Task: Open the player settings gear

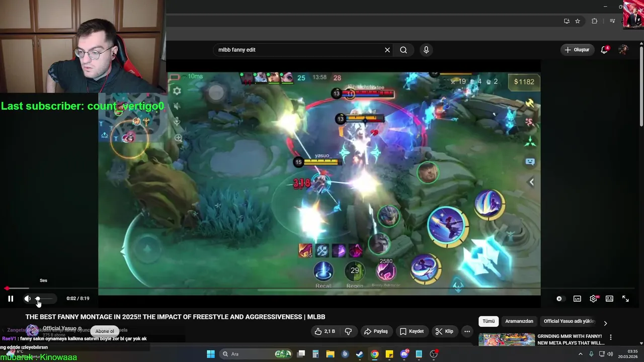Action: (594, 299)
